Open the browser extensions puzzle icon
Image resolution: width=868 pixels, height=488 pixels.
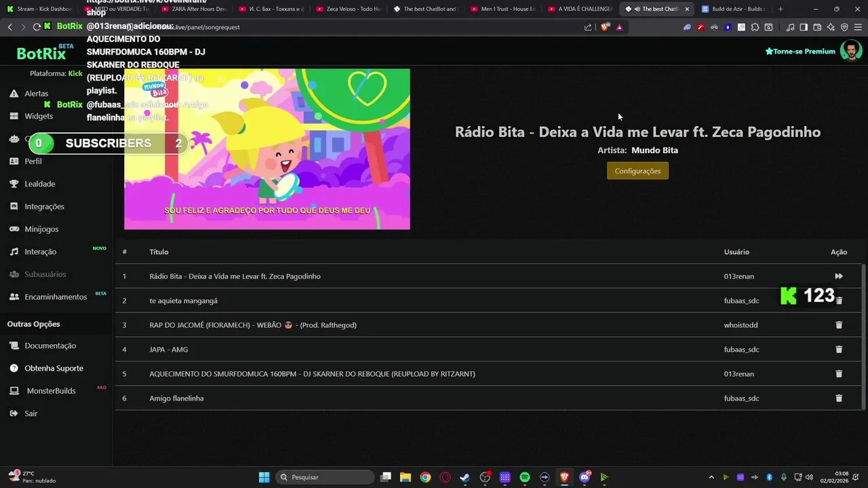click(755, 27)
